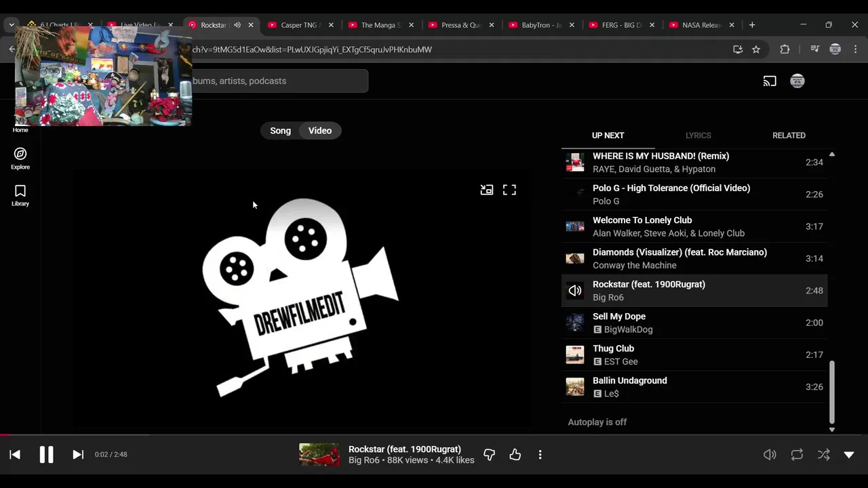868x488 pixels.
Task: Toggle shuffle in the player bar
Action: click(x=823, y=455)
